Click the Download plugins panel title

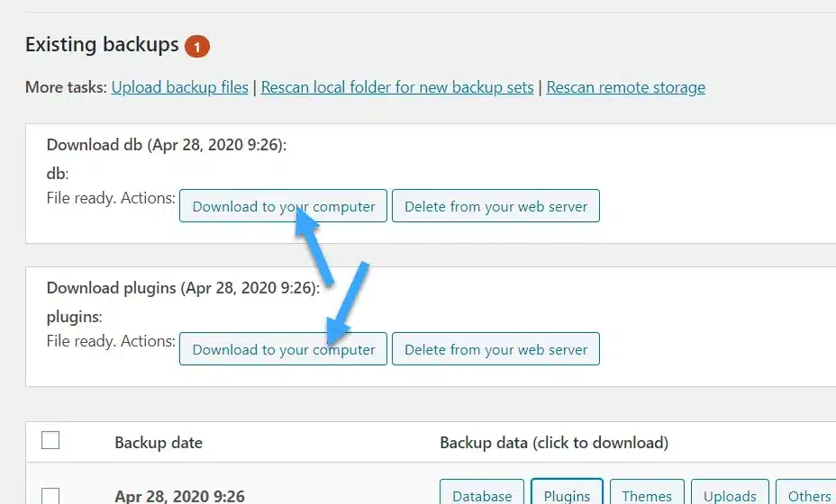183,289
